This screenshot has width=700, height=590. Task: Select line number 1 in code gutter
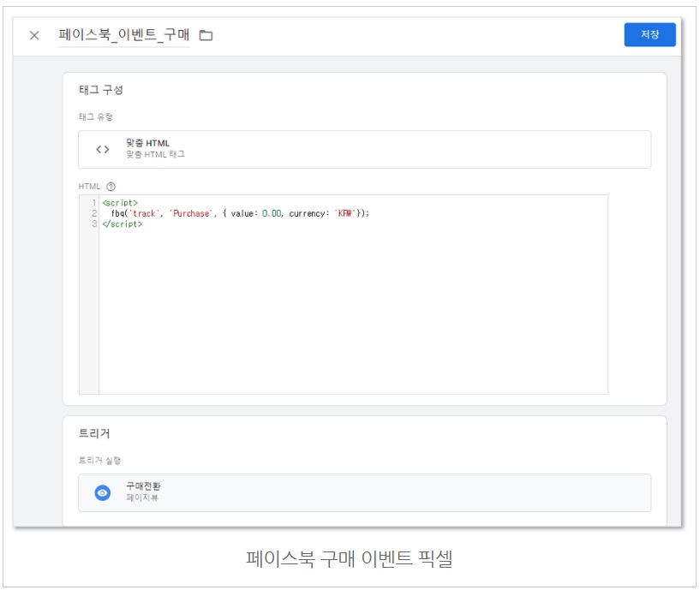pyautogui.click(x=94, y=203)
